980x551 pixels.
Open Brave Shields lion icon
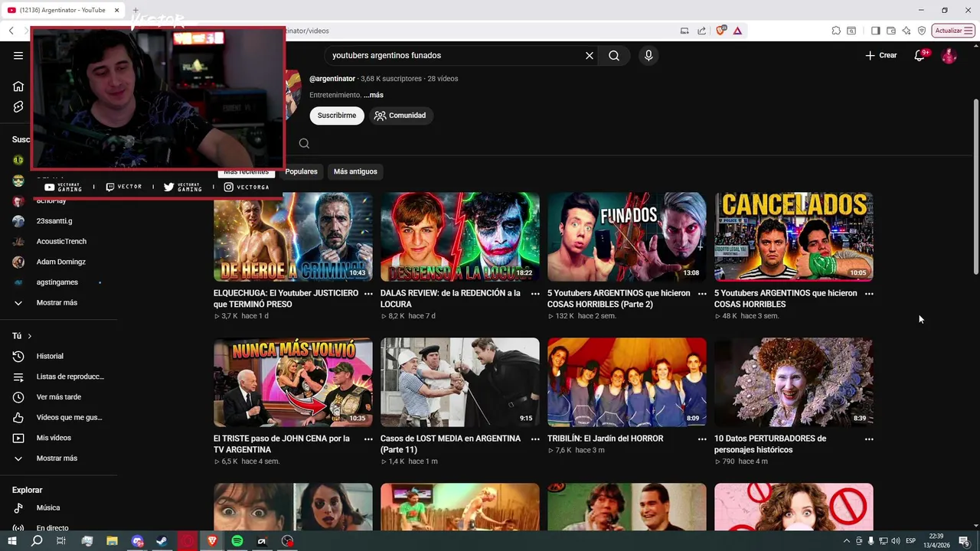pyautogui.click(x=720, y=31)
